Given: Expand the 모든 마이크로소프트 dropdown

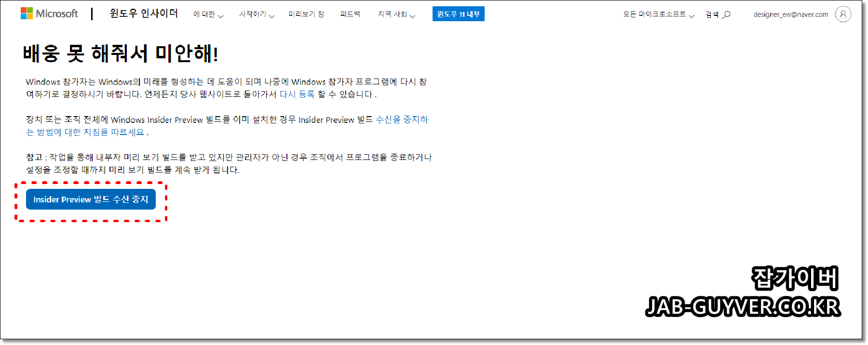Looking at the screenshot, I should point(659,14).
